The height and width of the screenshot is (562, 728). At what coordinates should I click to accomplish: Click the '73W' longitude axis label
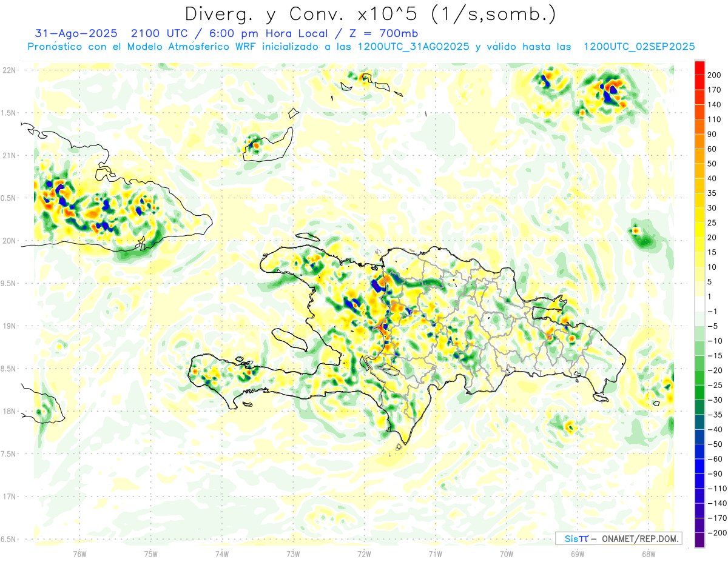pyautogui.click(x=293, y=554)
